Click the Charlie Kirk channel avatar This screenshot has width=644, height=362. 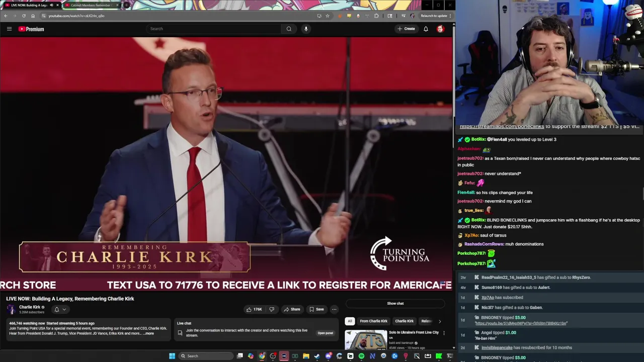11,309
